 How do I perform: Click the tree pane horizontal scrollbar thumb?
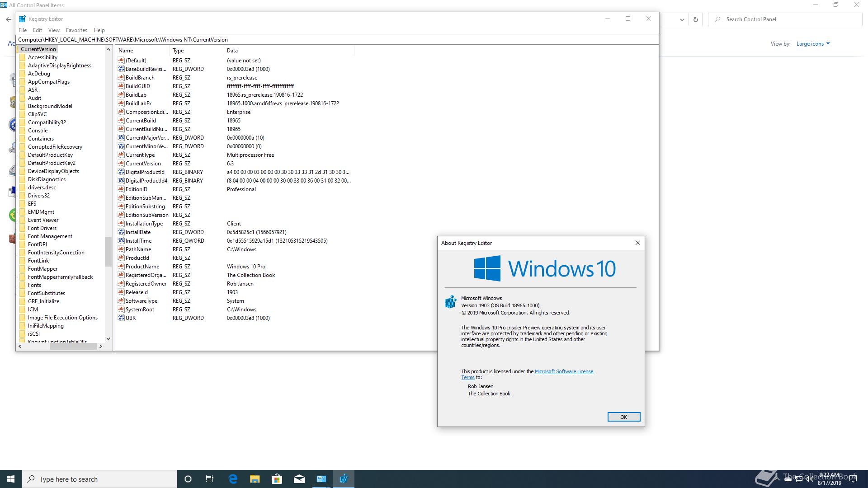click(x=73, y=346)
